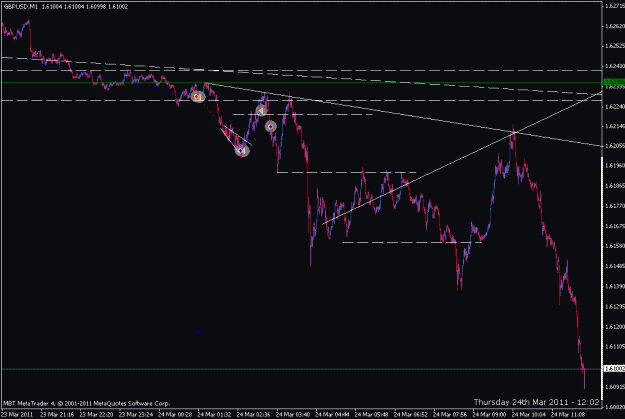This screenshot has height=419, width=625.
Task: Click the highlighted current price label 1.61002
Action: [614, 369]
